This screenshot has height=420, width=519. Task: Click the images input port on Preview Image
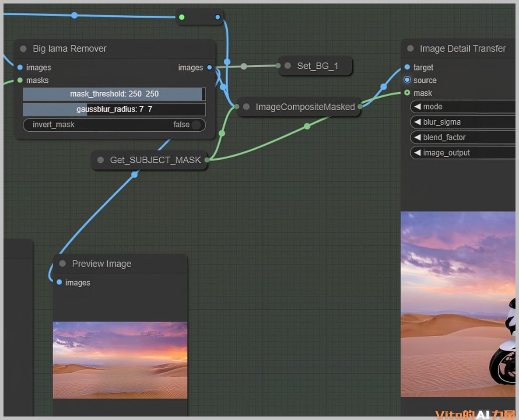tap(59, 282)
